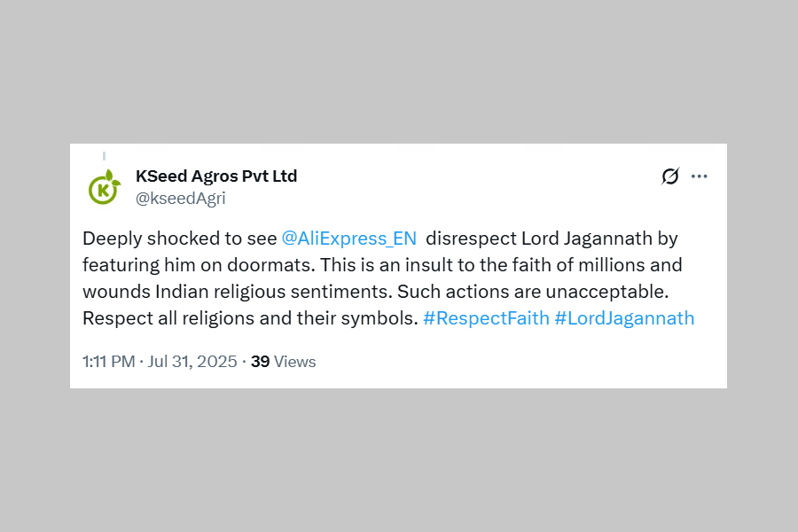Screen dimensions: 798x532
Task: Click the words "Deeply shocked to see"
Action: [x=179, y=239]
